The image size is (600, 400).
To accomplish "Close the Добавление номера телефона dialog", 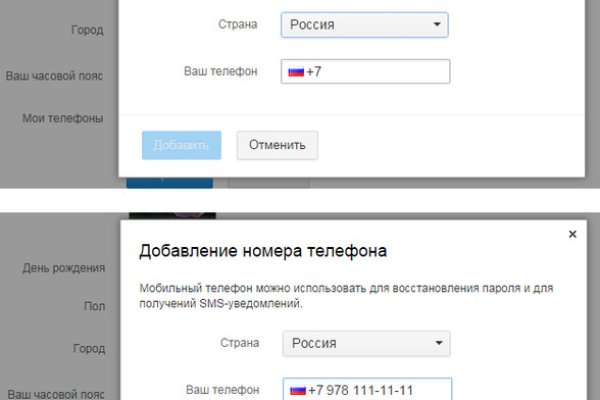I will 572,234.
